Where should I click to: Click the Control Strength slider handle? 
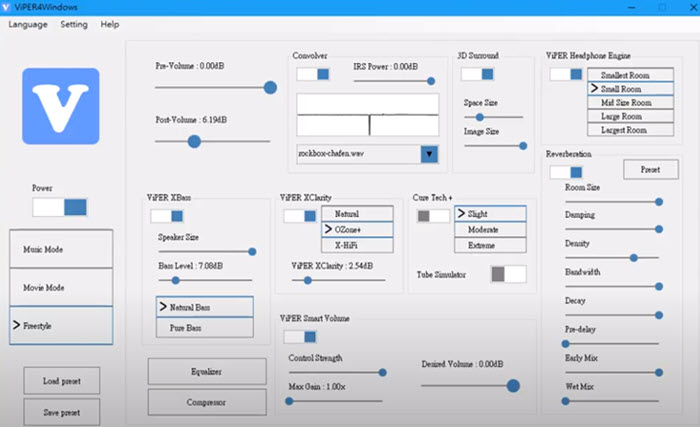pos(383,372)
